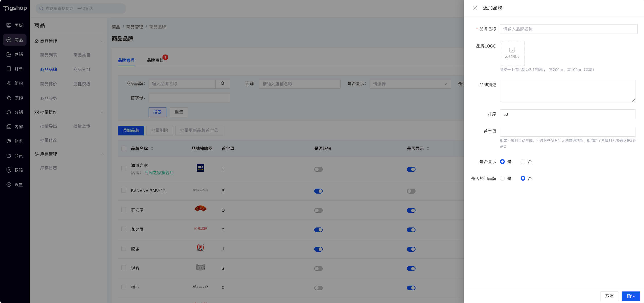Focus the 品牌描述 textarea
The image size is (644, 303).
(x=567, y=91)
